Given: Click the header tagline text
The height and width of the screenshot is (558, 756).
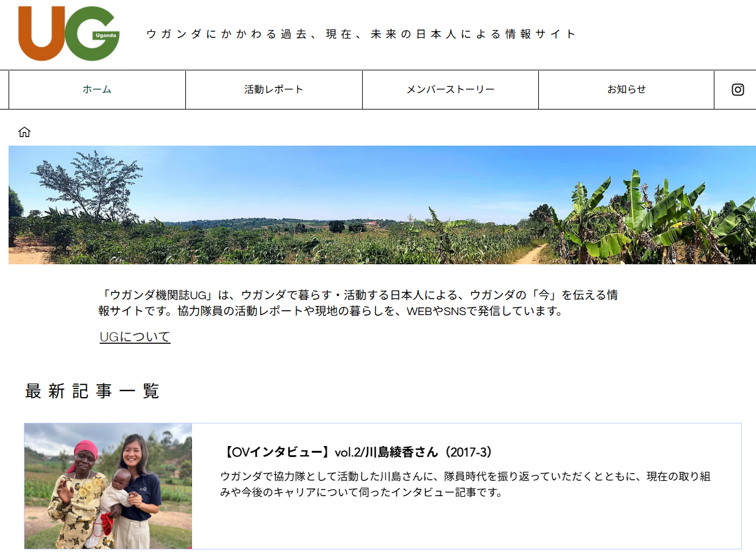Looking at the screenshot, I should pyautogui.click(x=361, y=34).
